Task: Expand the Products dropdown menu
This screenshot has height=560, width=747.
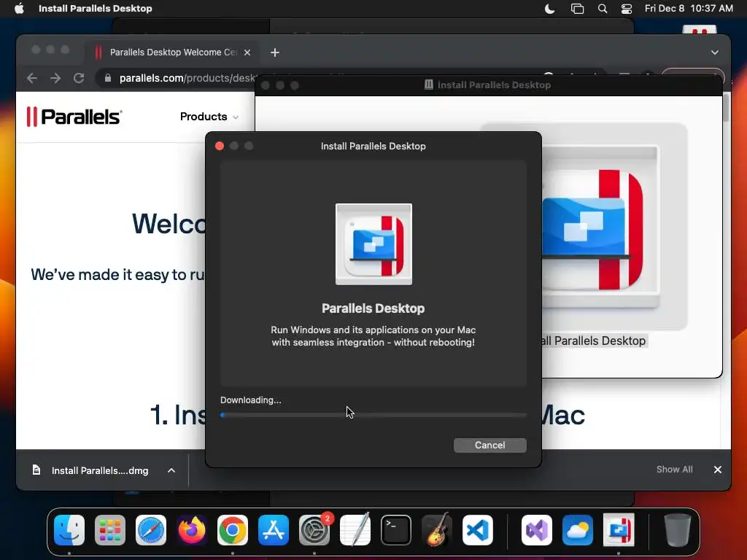Action: tap(209, 117)
